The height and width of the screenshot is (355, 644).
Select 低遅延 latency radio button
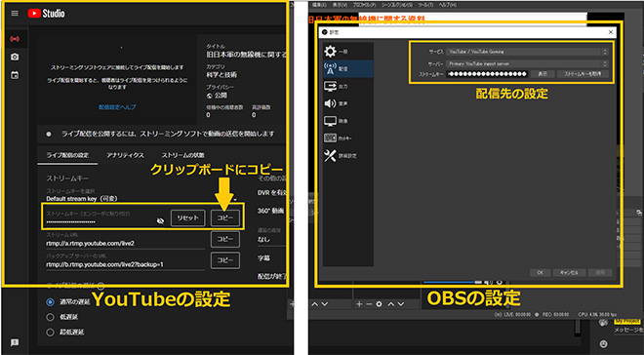(x=50, y=317)
